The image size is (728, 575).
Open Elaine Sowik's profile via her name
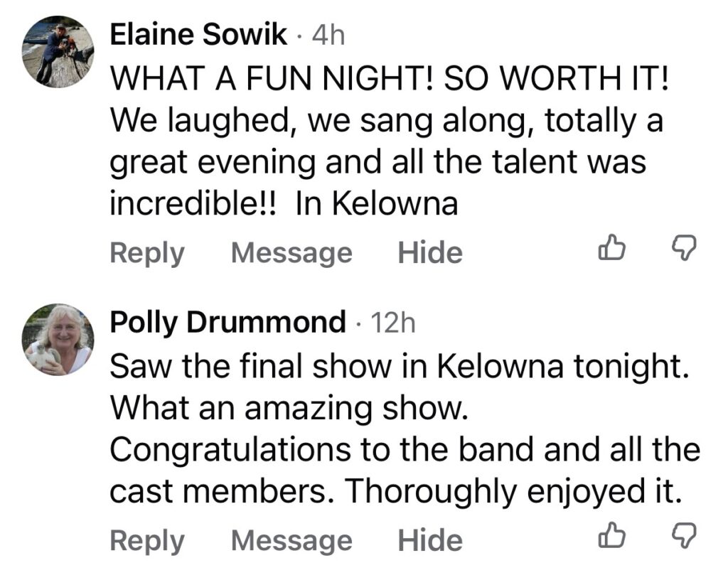pyautogui.click(x=198, y=35)
